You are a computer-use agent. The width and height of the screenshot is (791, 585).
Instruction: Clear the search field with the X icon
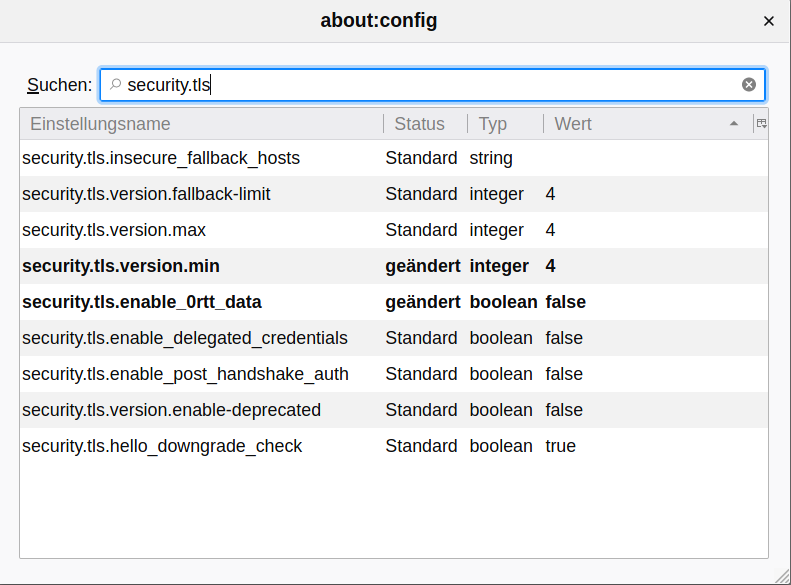[749, 85]
